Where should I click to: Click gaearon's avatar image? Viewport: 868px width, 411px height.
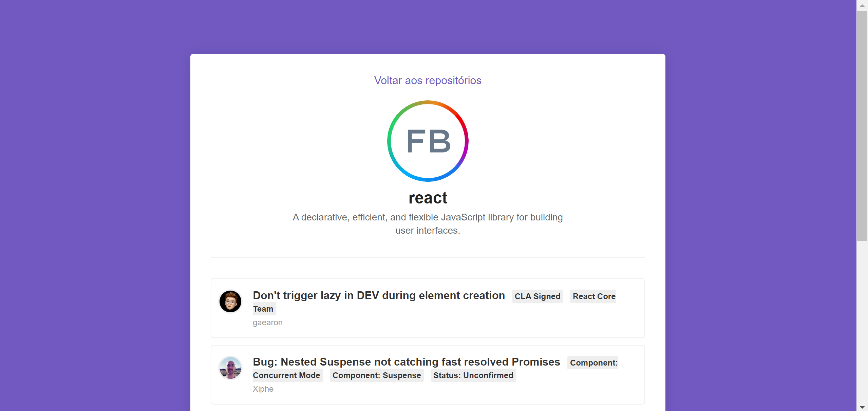(230, 301)
